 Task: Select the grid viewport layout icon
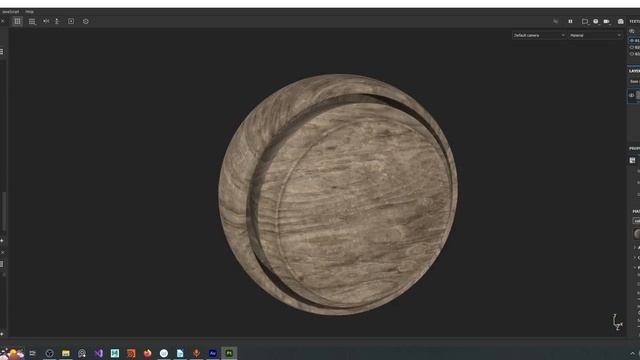click(17, 21)
